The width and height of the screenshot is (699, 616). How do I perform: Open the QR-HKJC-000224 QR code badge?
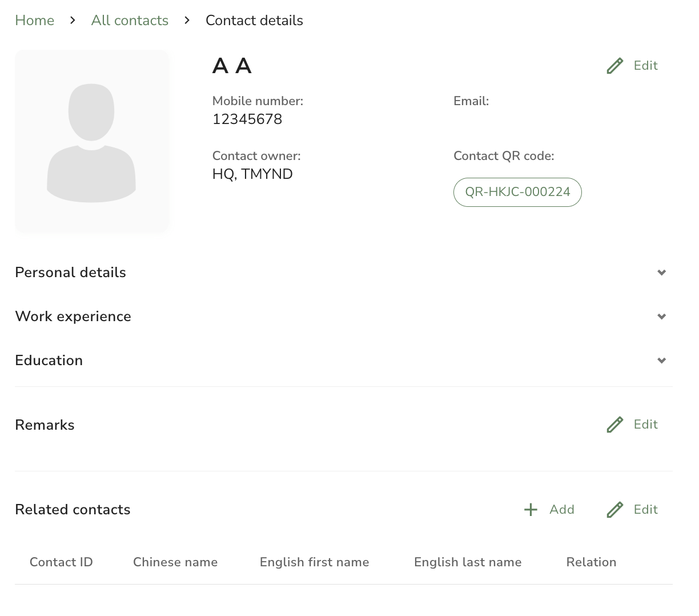tap(517, 192)
